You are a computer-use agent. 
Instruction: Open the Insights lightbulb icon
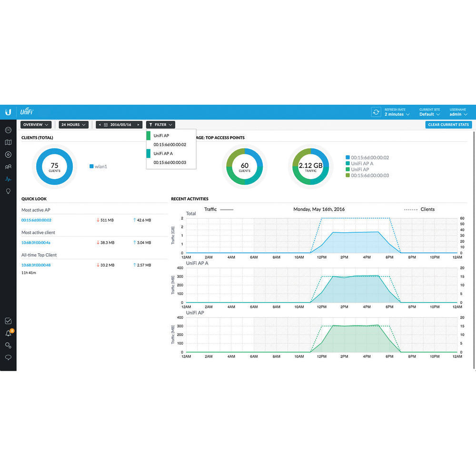[x=8, y=191]
